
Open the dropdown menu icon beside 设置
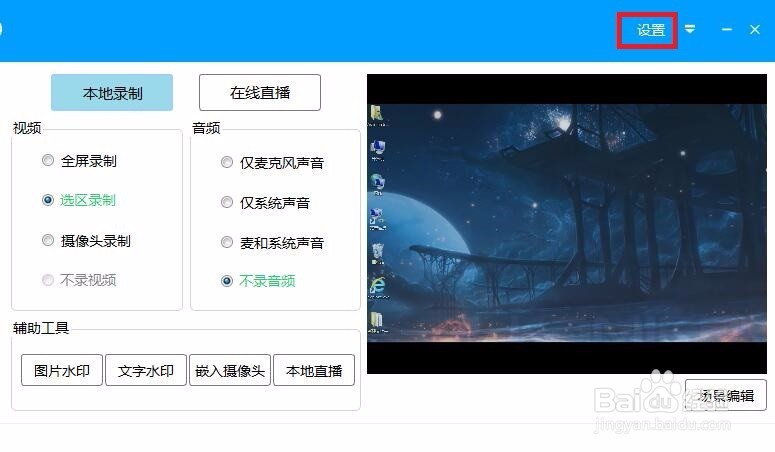(x=690, y=29)
